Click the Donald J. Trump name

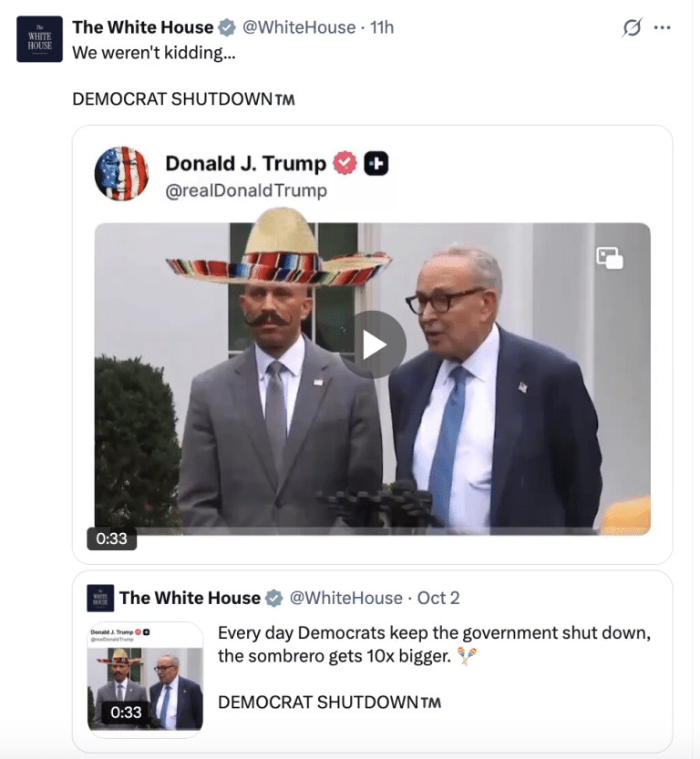(x=245, y=164)
